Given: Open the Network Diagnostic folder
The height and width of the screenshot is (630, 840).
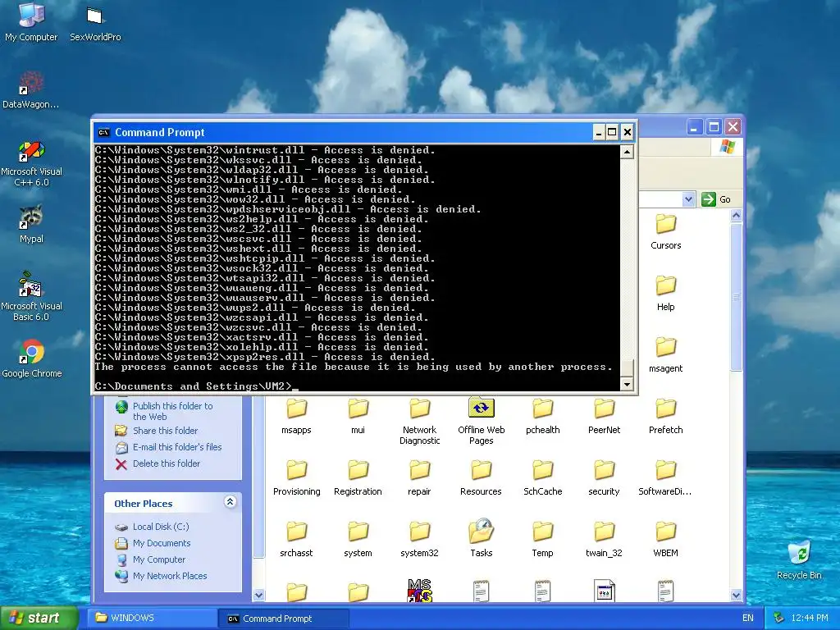Looking at the screenshot, I should point(419,422).
